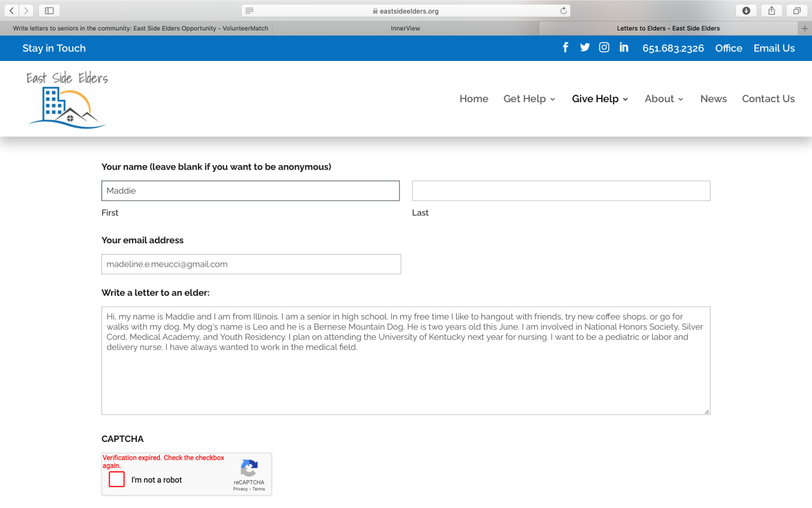Open the LinkedIn page icon
This screenshot has width=812, height=508.
coord(624,48)
